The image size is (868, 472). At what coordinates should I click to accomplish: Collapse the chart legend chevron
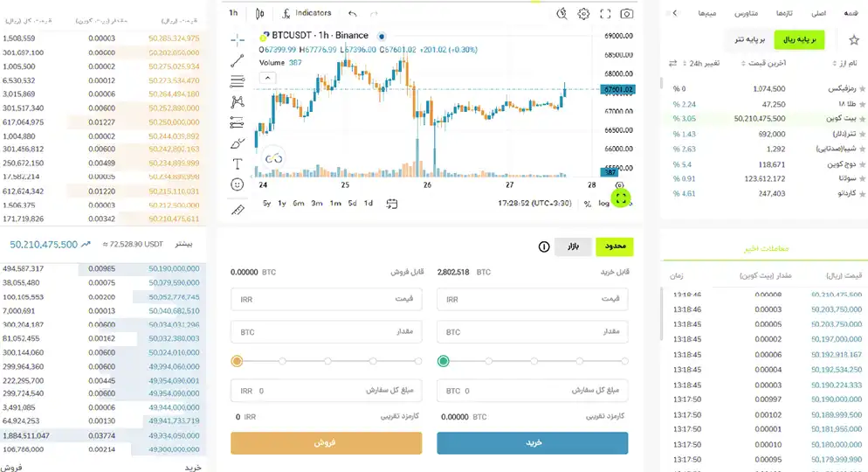[x=267, y=78]
